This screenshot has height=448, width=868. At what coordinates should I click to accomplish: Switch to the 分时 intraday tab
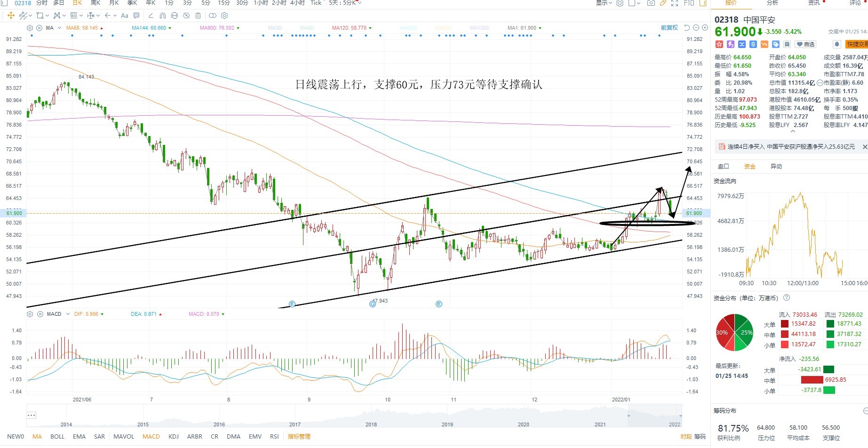(42, 3)
